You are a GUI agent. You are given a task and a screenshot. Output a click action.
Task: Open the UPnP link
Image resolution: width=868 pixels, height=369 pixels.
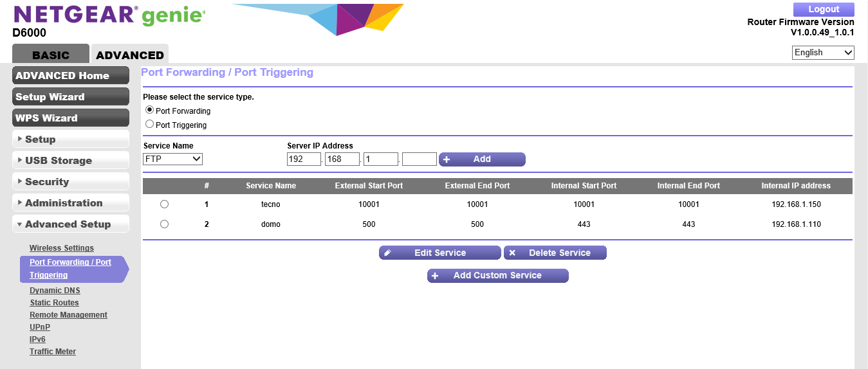(40, 327)
